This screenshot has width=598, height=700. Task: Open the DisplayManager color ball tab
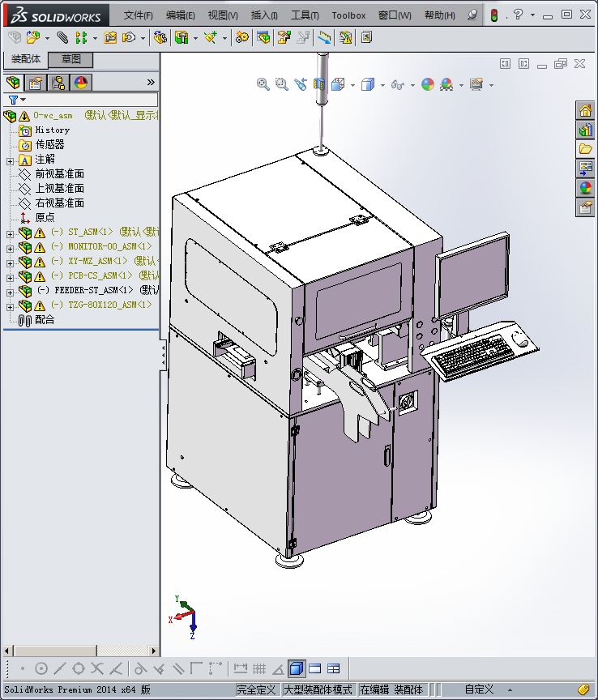tap(81, 83)
